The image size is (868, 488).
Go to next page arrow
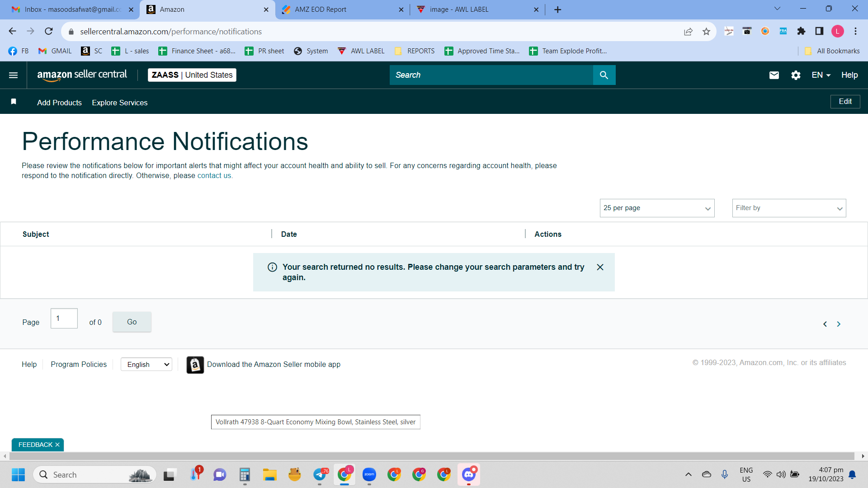click(839, 324)
